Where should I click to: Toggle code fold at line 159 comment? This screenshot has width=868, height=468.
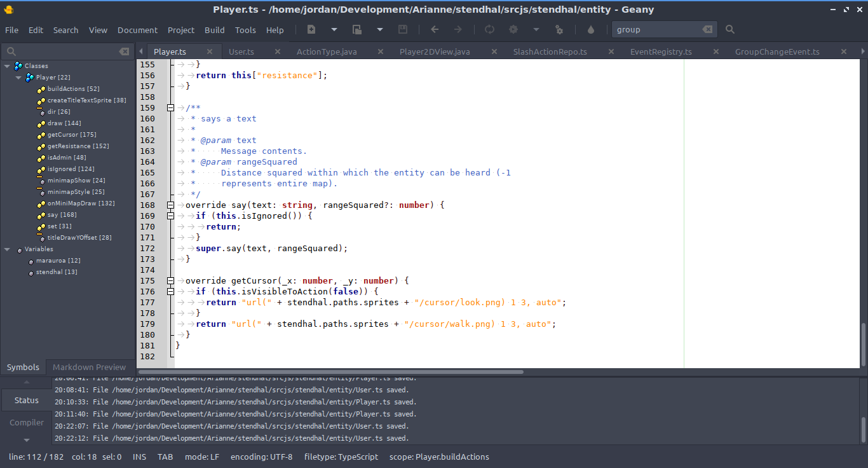click(x=170, y=108)
